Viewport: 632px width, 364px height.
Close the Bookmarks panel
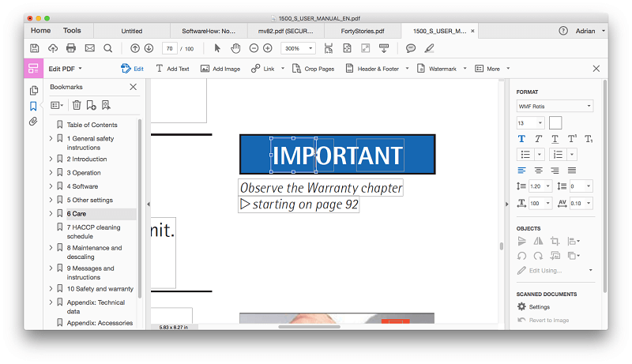click(133, 87)
